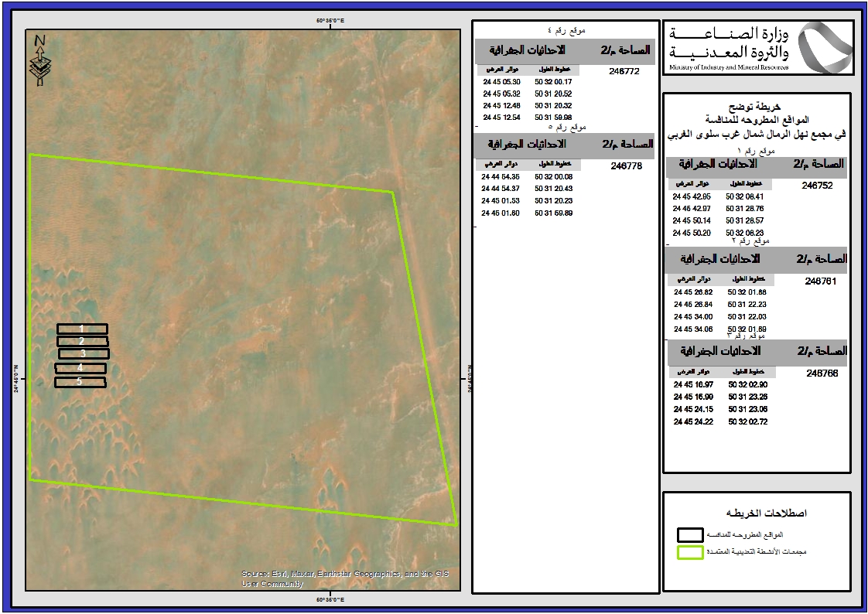Screen dimensions: 868x614
Task: Select site rectangle number 4 on map
Action: [80, 368]
